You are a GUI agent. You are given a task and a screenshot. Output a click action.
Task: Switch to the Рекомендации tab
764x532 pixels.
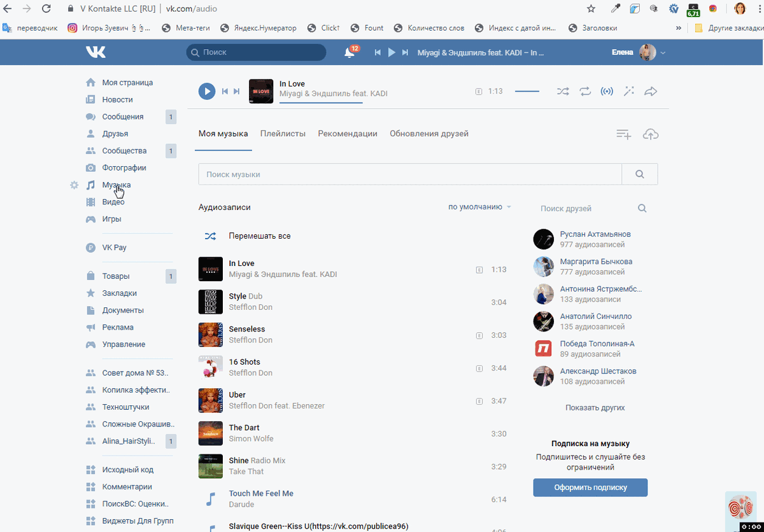coord(348,134)
